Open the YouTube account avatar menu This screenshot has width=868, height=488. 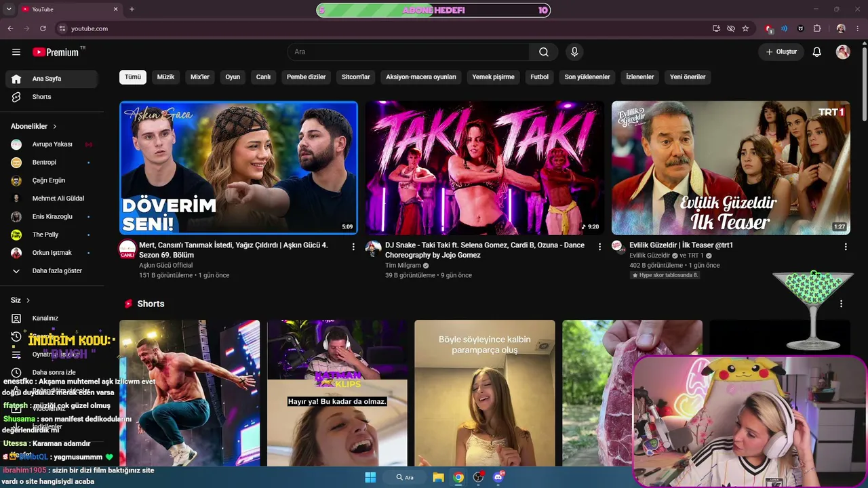click(843, 52)
